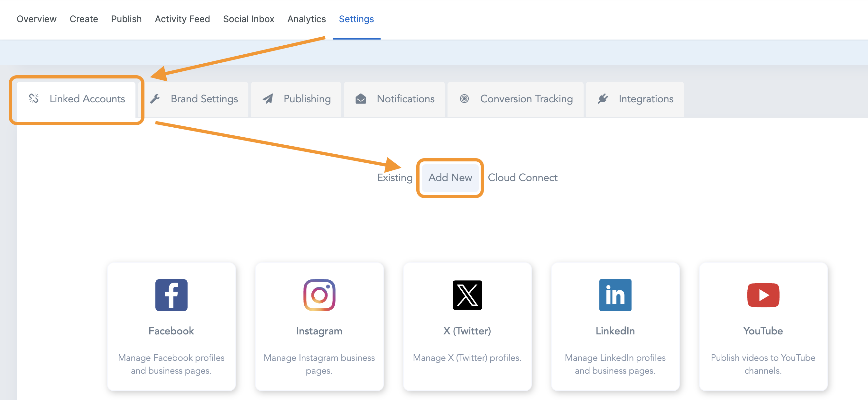868x400 pixels.
Task: Select the Add New option
Action: coord(450,177)
